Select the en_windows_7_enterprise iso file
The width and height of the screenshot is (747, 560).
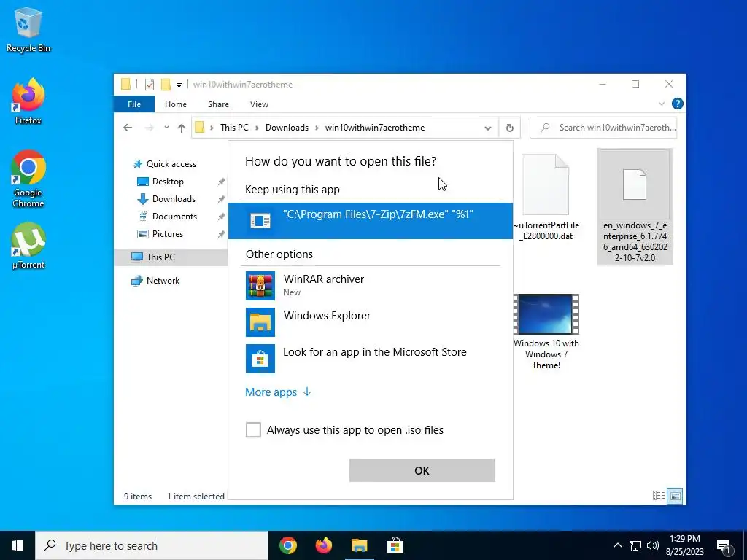[635, 206]
